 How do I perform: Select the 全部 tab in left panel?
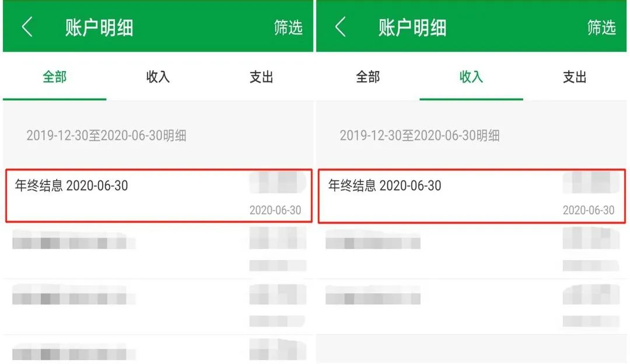click(55, 77)
